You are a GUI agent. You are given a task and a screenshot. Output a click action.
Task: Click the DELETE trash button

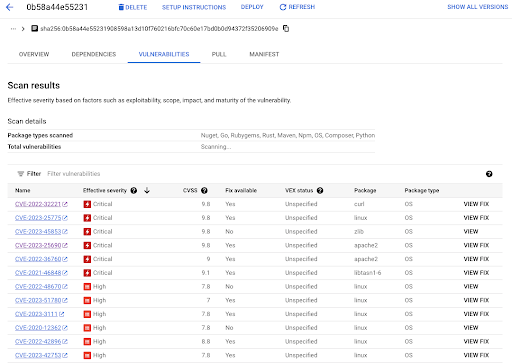click(133, 7)
